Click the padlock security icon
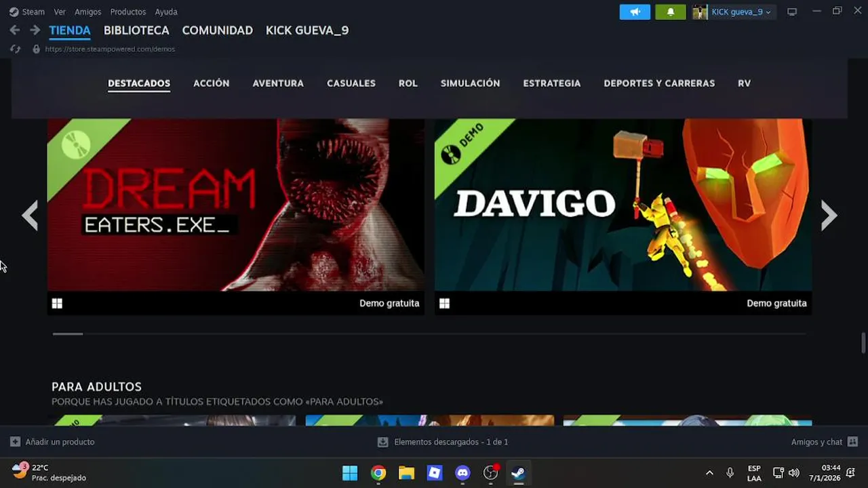This screenshot has height=488, width=868. [x=36, y=49]
